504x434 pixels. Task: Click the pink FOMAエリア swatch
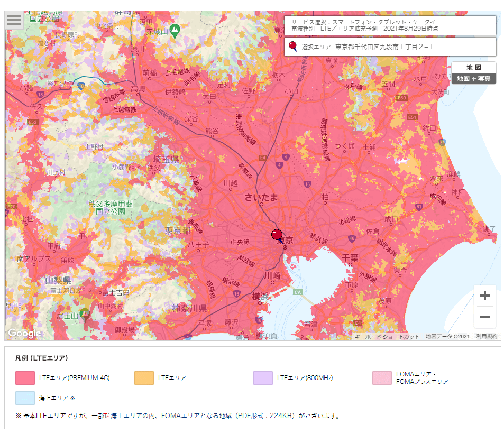[382, 378]
